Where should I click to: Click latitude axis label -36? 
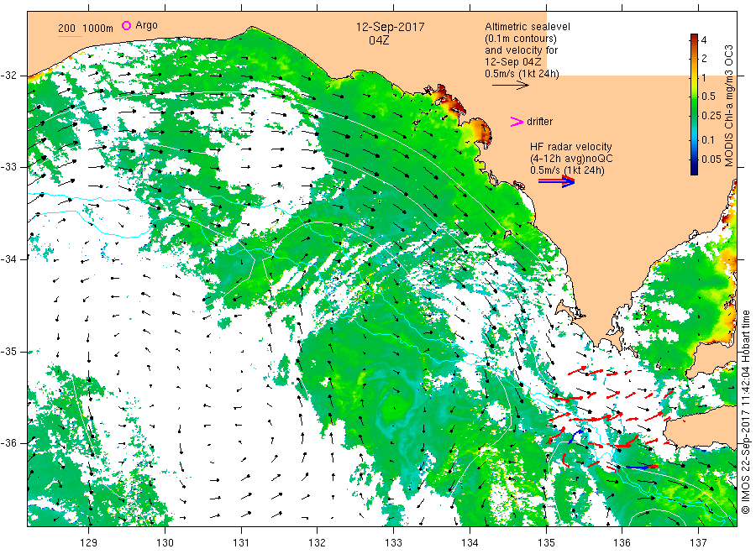[9, 443]
